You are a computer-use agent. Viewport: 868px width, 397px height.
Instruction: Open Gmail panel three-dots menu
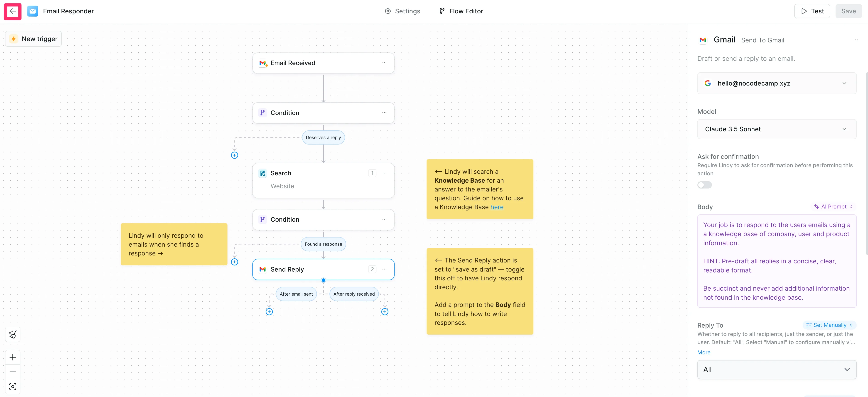[855, 40]
